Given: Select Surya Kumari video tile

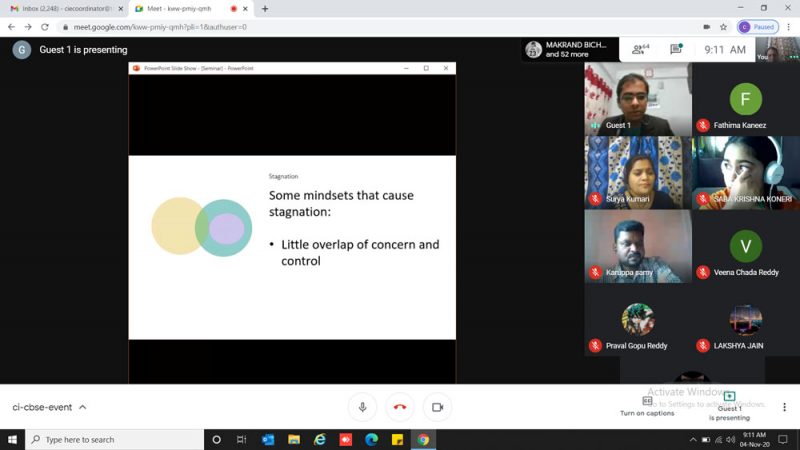Looking at the screenshot, I should [x=638, y=172].
